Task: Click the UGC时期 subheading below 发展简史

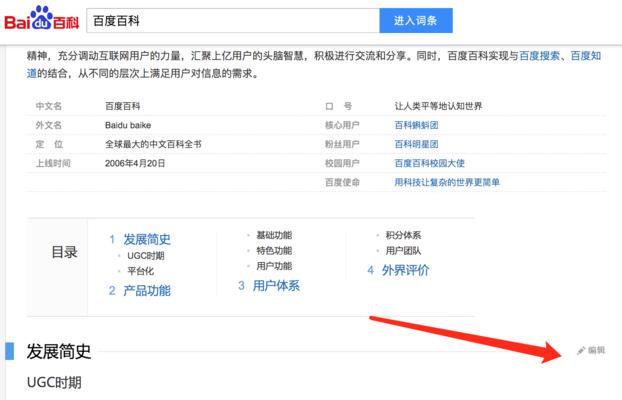Action: 54,383
